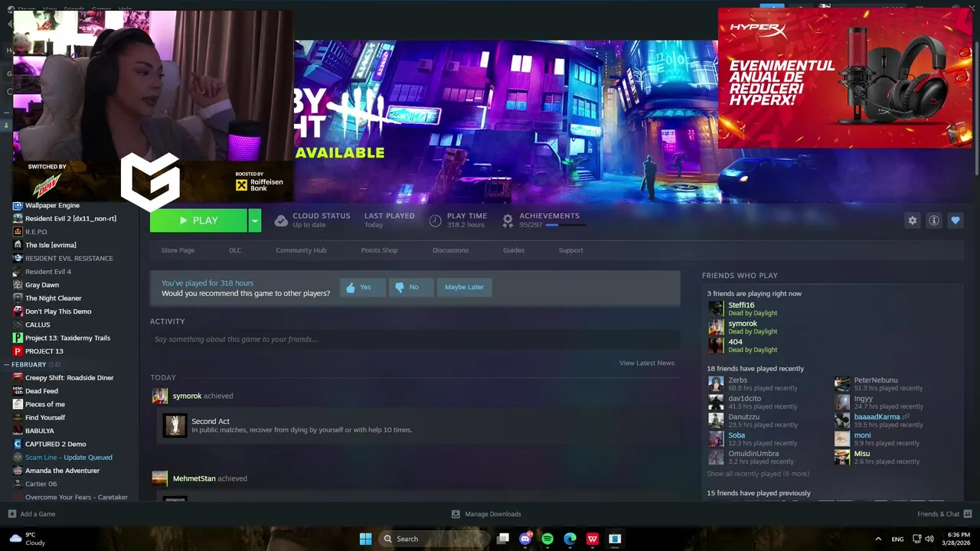Click friend name moni
The height and width of the screenshot is (551, 980).
click(x=862, y=435)
